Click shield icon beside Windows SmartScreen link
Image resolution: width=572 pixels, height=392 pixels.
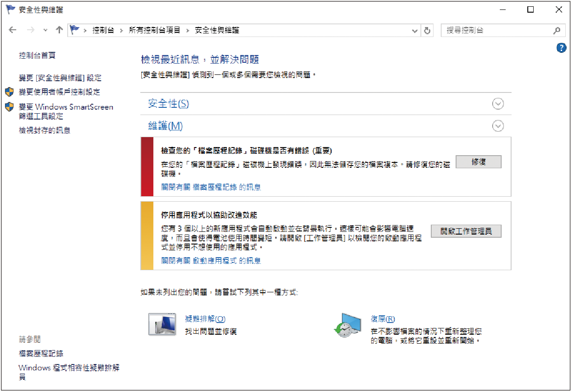coord(10,107)
